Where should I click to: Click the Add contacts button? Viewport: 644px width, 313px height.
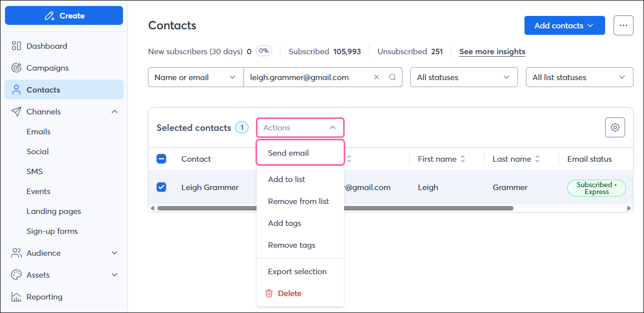click(564, 25)
